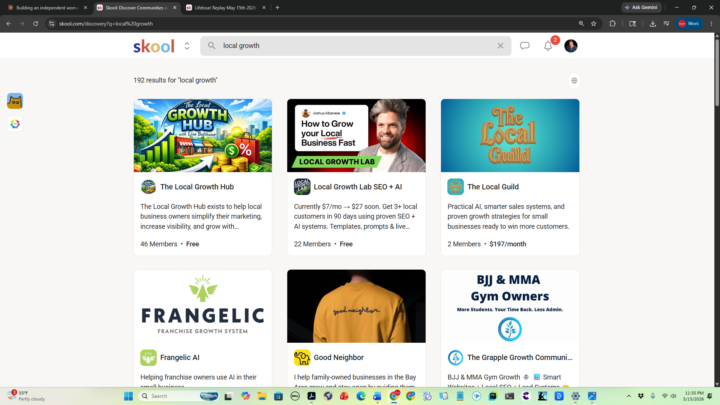The image size is (720, 405).
Task: Show hidden system tray icons
Action: [x=629, y=396]
